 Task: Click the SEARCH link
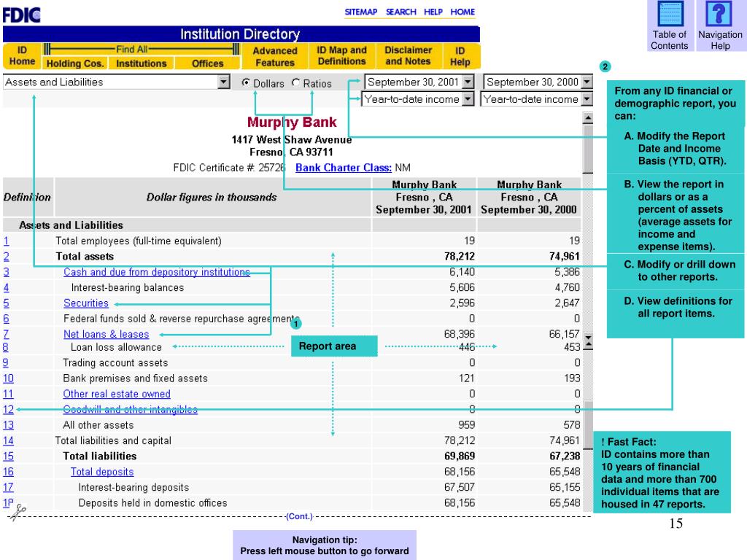click(x=400, y=12)
